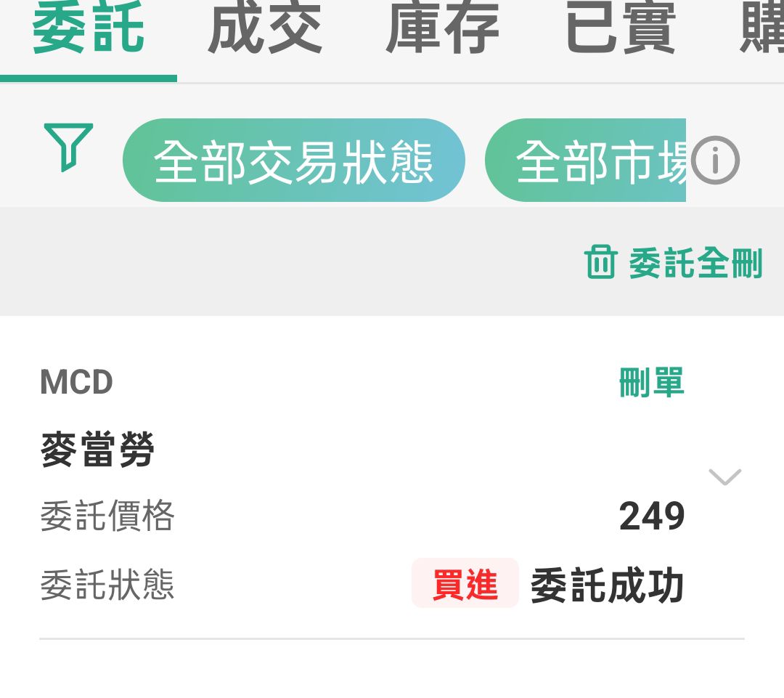Select the cut-off tab at right edge
Viewport: 784px width, 698px height.
tap(761, 28)
